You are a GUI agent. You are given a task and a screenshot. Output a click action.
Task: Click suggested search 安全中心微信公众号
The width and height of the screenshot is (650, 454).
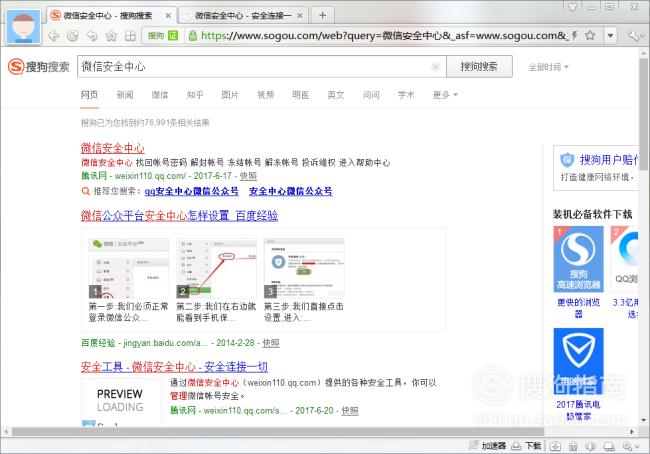(291, 191)
